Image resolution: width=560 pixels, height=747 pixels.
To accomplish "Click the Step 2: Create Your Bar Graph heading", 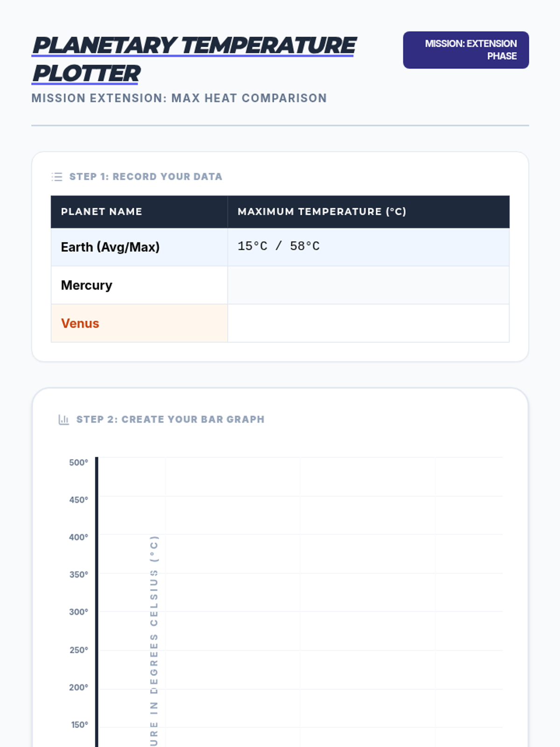I will (x=170, y=419).
